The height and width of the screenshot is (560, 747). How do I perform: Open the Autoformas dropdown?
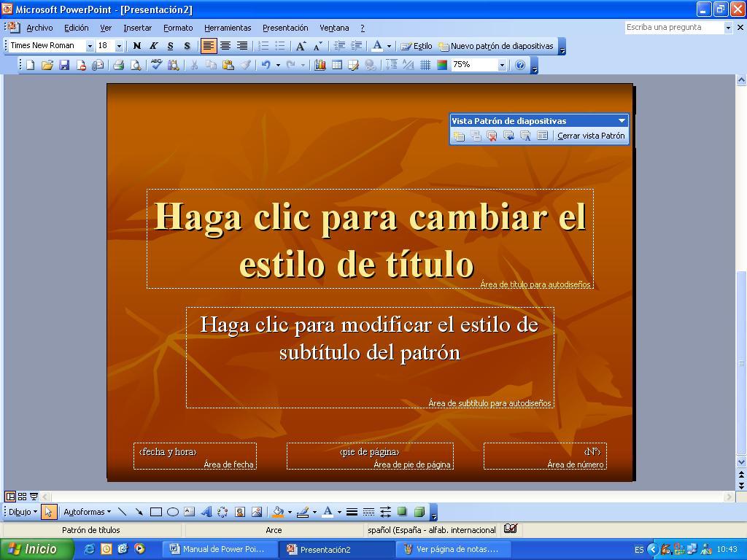pos(88,512)
